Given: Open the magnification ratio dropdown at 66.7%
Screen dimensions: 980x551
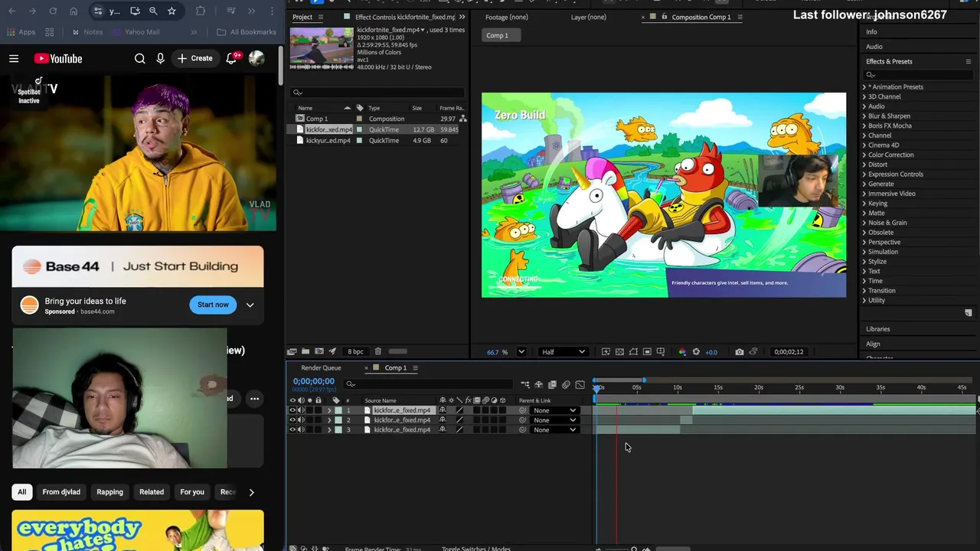Looking at the screenshot, I should coord(521,352).
